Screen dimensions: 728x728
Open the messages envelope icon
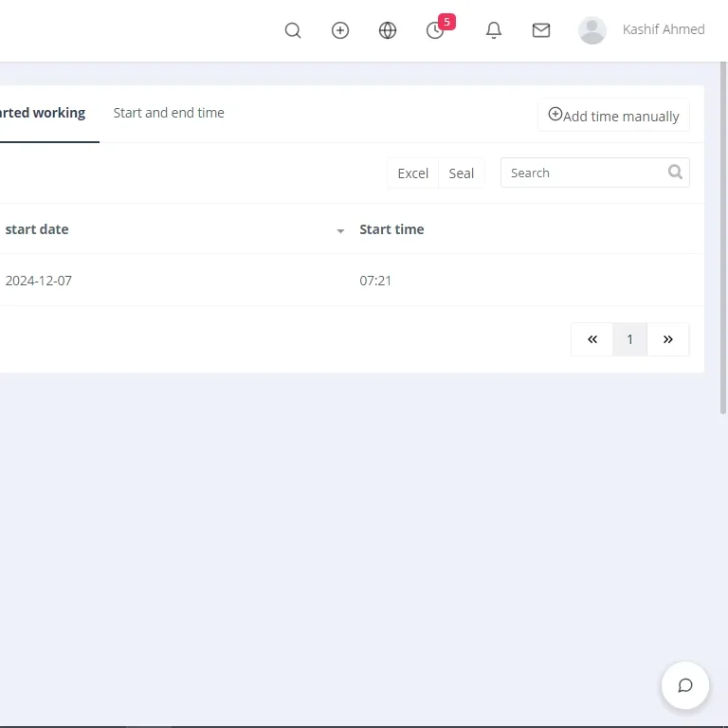click(541, 30)
